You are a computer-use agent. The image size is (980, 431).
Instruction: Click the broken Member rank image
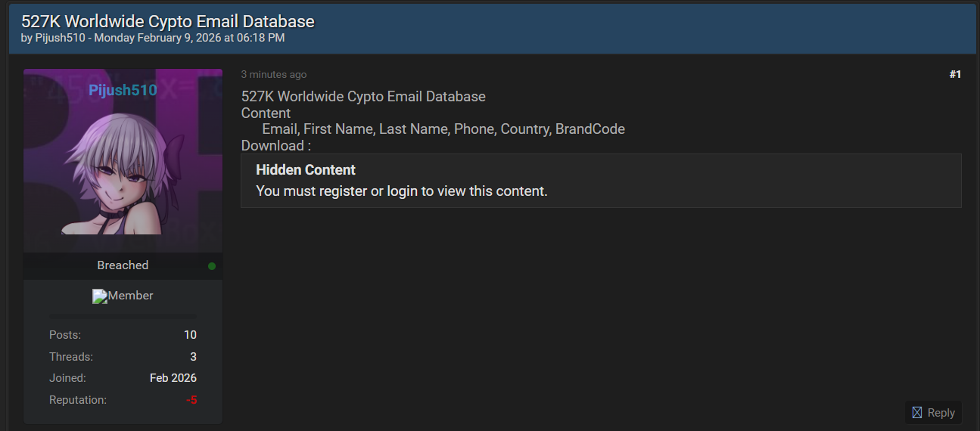pyautogui.click(x=100, y=296)
